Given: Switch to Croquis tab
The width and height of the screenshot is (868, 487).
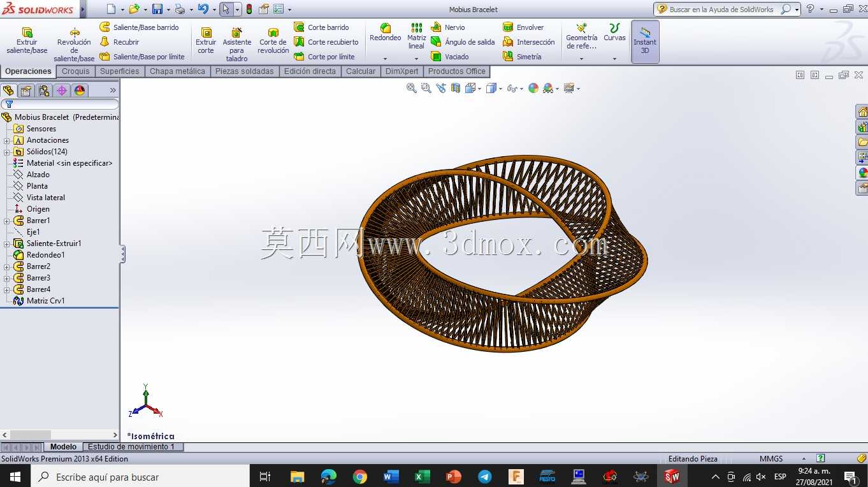Looking at the screenshot, I should [x=76, y=71].
